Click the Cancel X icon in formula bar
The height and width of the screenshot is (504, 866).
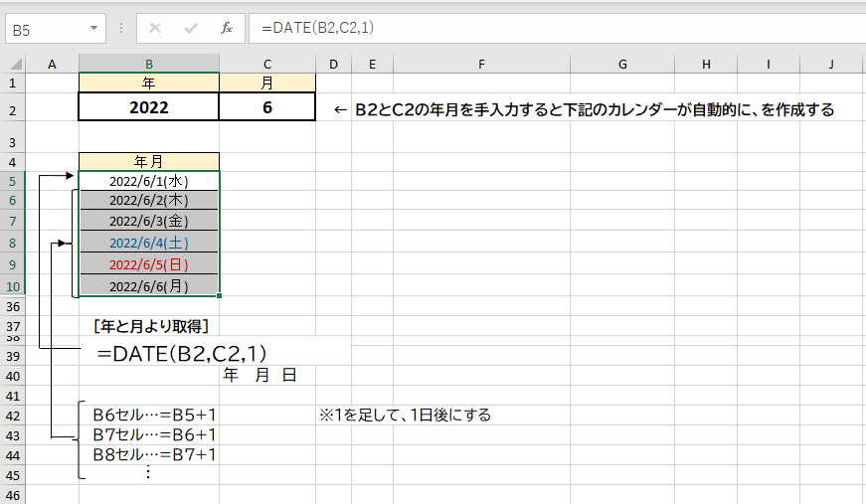(156, 28)
